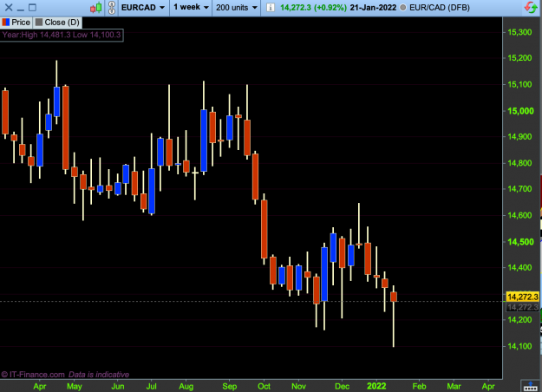The height and width of the screenshot is (392, 542).
Task: Click the yellow 14,272.3 current price tag
Action: pyautogui.click(x=523, y=297)
